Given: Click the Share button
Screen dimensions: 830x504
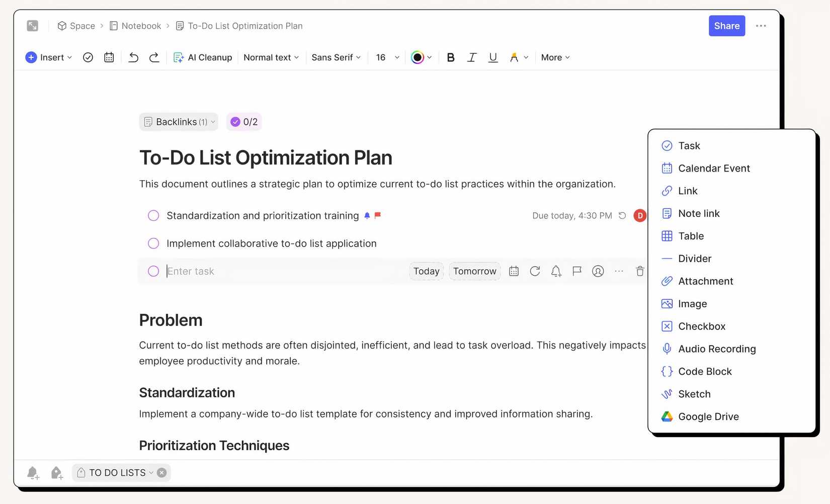Looking at the screenshot, I should point(726,26).
